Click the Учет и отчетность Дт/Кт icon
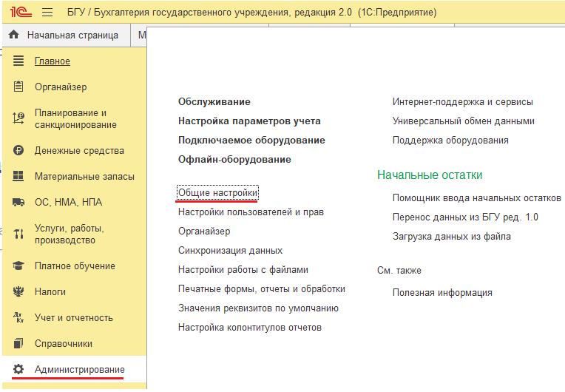The height and width of the screenshot is (392, 565). tap(18, 317)
